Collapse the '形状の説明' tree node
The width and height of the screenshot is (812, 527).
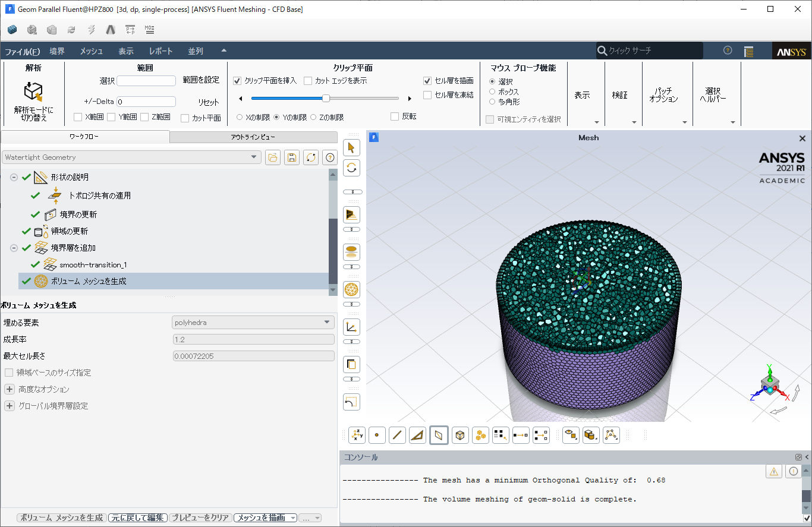click(x=14, y=177)
